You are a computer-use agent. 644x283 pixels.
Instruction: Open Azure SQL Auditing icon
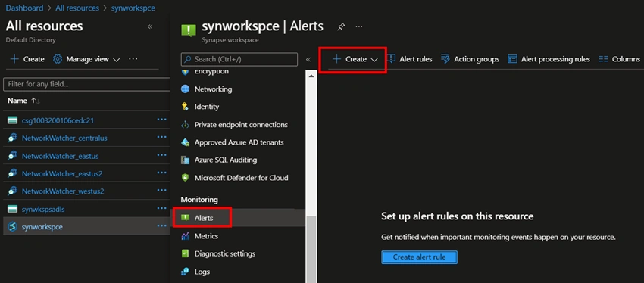[185, 160]
